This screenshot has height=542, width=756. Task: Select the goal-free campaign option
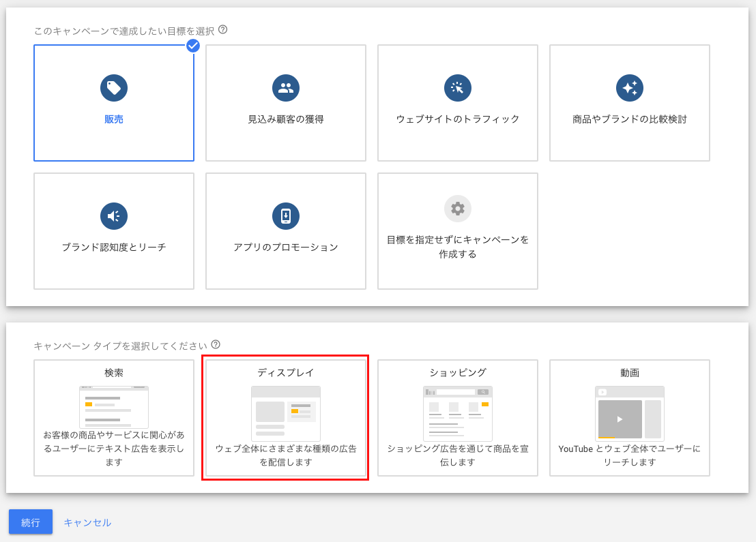pyautogui.click(x=457, y=230)
